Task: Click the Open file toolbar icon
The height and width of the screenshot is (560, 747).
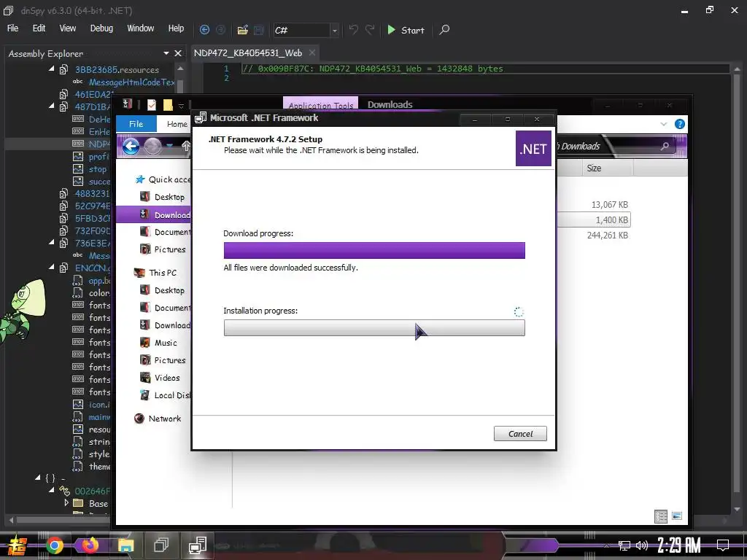Action: pyautogui.click(x=242, y=29)
